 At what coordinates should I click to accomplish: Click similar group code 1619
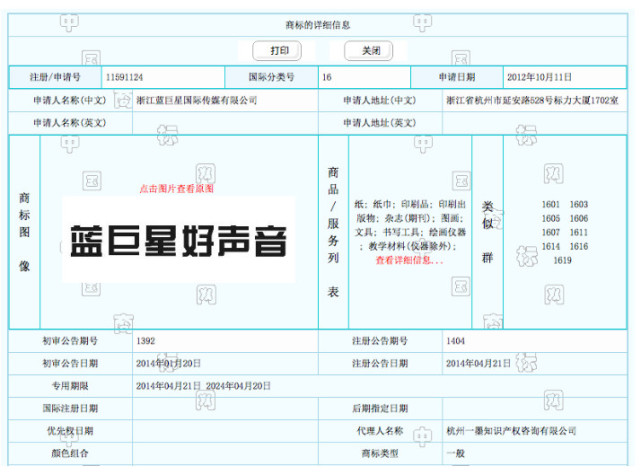coord(563,260)
